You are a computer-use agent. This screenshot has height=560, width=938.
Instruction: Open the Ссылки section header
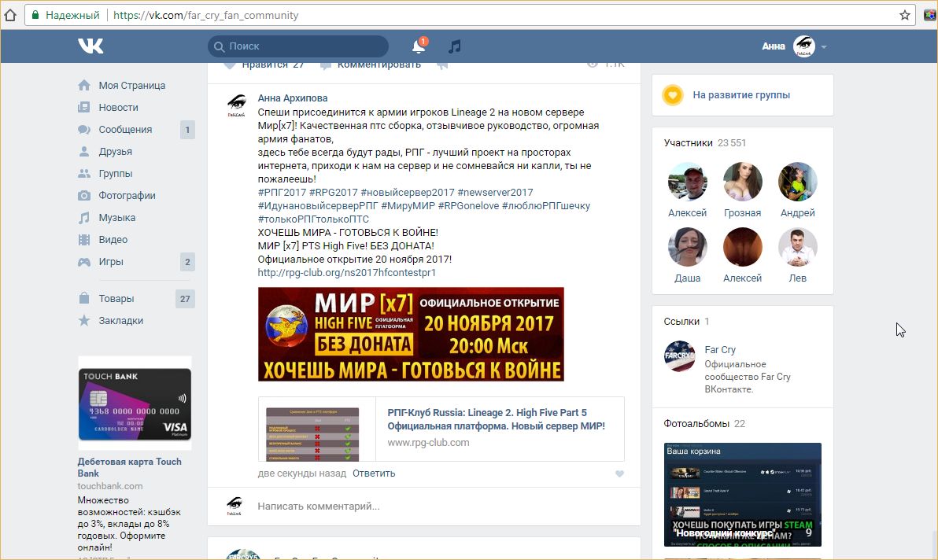pos(686,322)
